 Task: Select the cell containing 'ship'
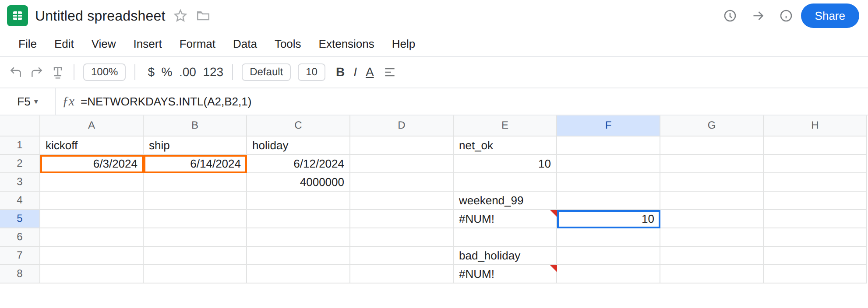point(195,145)
